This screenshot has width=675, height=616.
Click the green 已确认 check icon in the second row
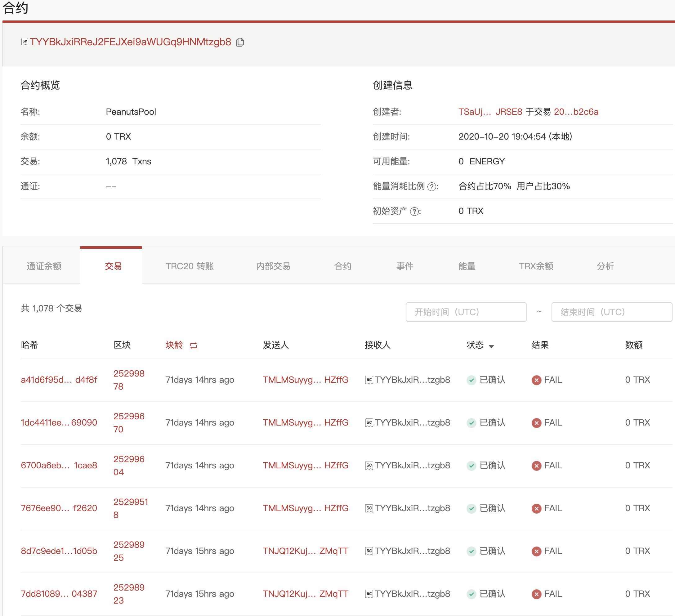[x=472, y=423]
